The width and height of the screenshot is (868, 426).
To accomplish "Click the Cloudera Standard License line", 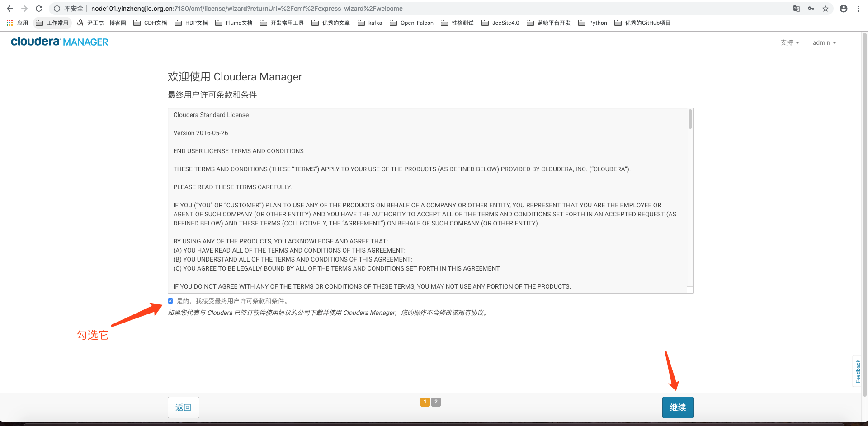I will 211,115.
